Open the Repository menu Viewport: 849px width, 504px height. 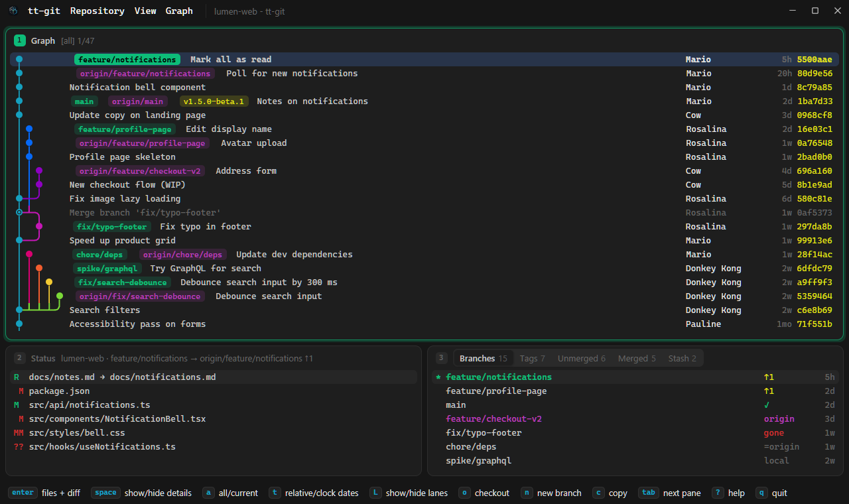(x=97, y=11)
